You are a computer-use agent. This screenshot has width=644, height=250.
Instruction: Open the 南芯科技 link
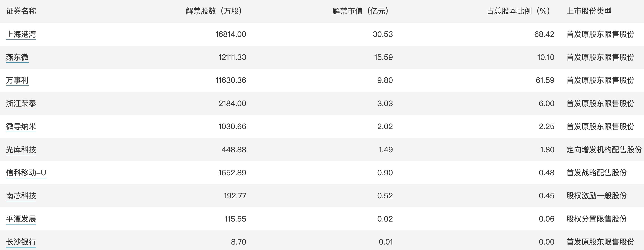[21, 196]
